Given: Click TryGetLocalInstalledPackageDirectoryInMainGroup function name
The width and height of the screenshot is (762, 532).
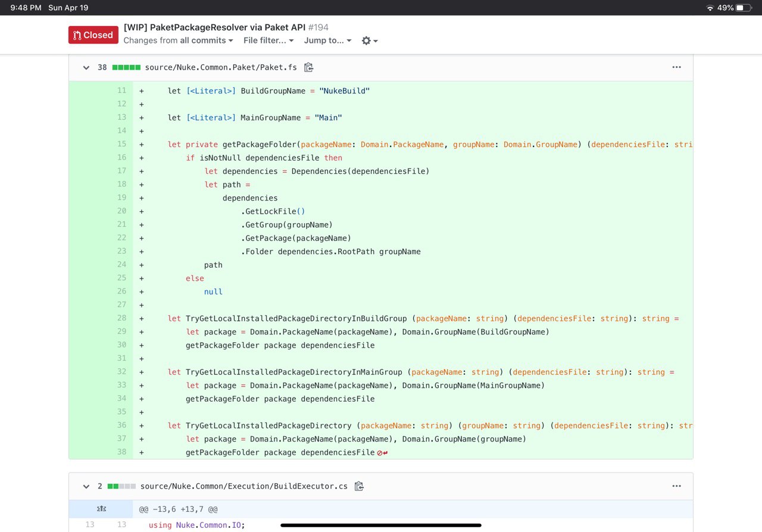Looking at the screenshot, I should (x=294, y=372).
